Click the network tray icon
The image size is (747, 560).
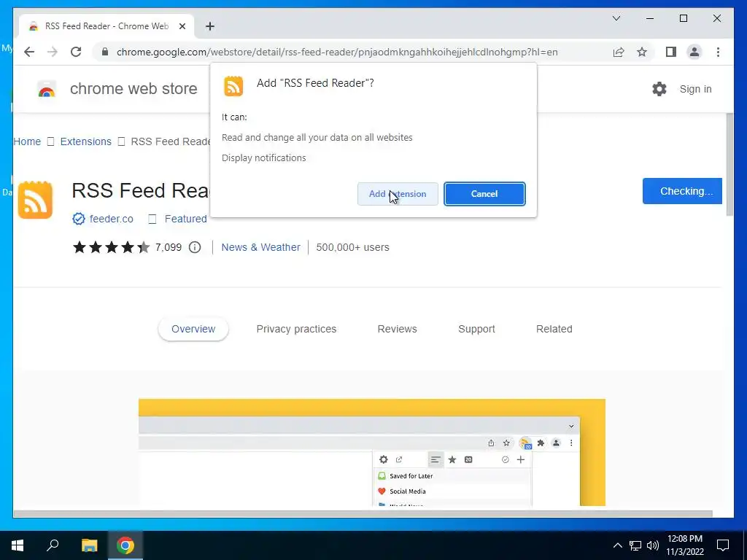[635, 545]
